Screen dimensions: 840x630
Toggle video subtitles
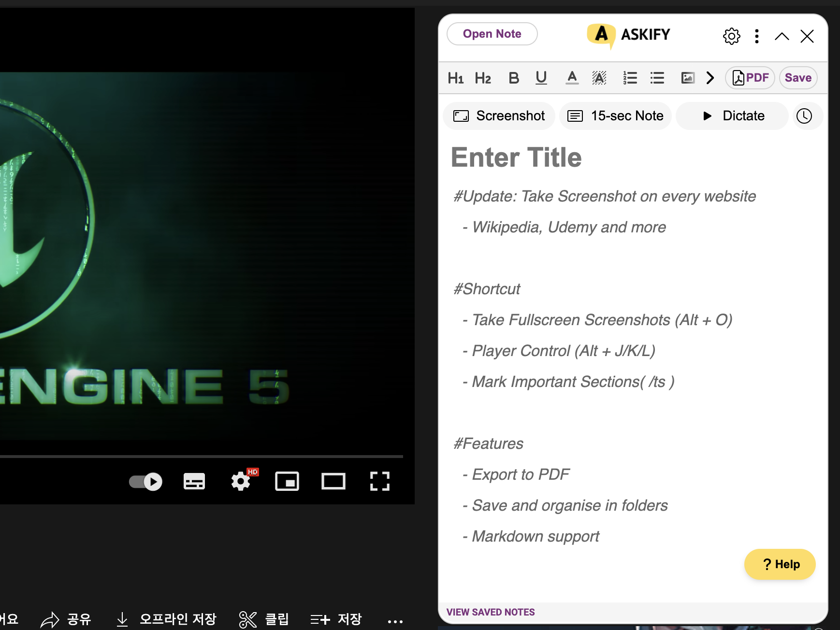tap(194, 482)
